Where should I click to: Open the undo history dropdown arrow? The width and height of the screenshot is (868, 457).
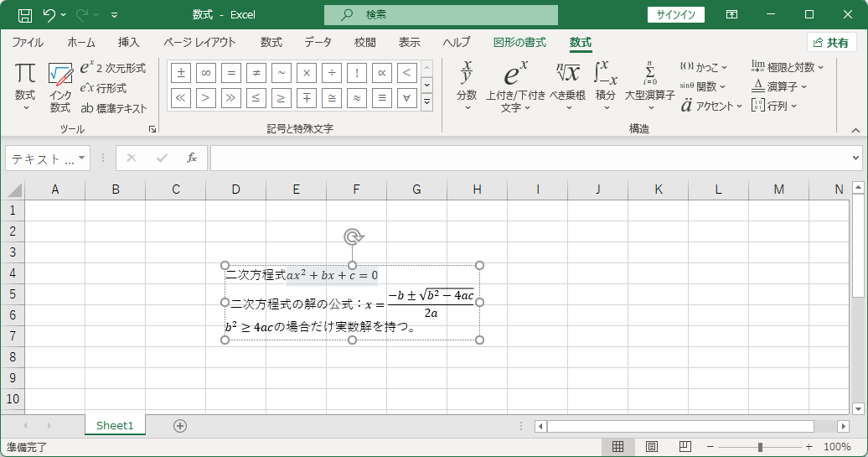point(63,15)
